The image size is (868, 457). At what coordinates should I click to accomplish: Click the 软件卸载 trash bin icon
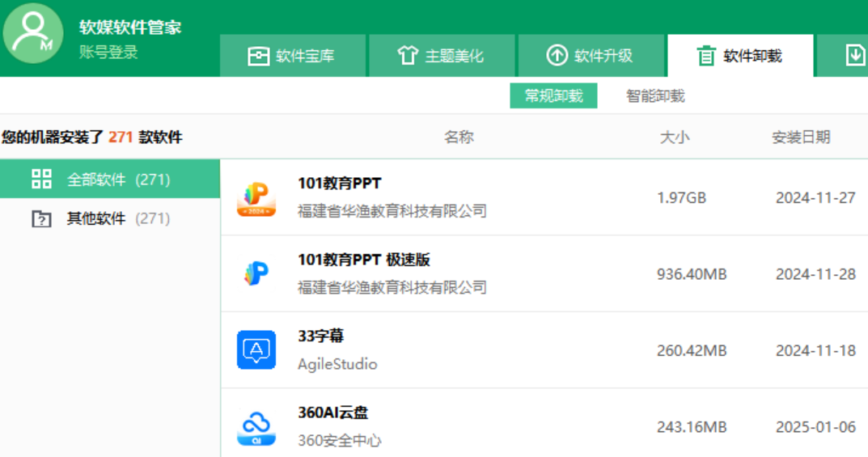pos(705,56)
